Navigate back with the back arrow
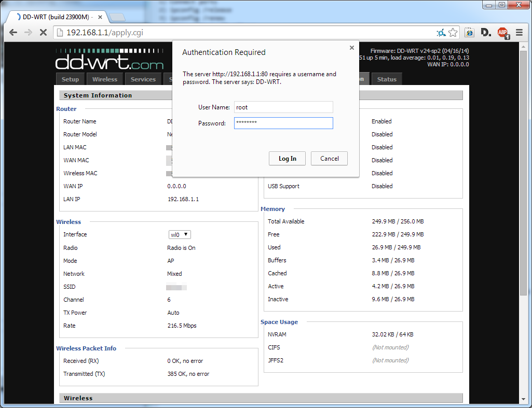Viewport: 532px width, 408px height. point(13,32)
